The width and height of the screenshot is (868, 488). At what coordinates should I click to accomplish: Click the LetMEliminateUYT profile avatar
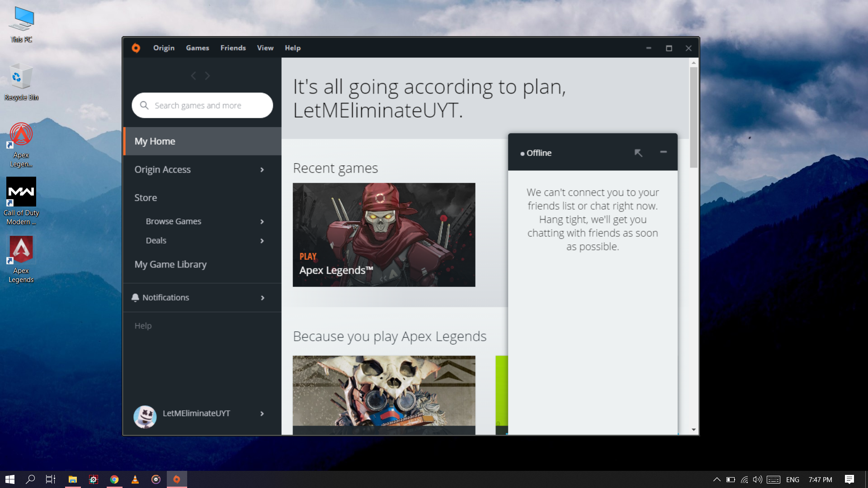(145, 416)
